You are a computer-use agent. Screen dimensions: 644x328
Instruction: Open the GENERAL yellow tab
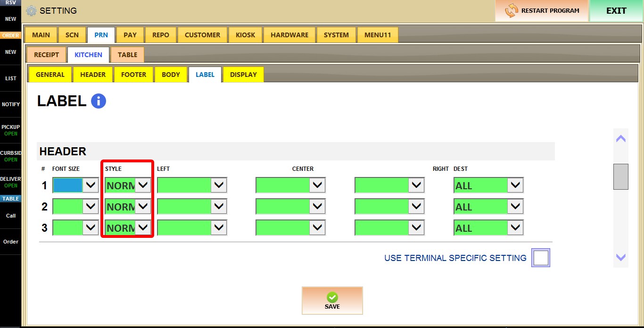(50, 75)
